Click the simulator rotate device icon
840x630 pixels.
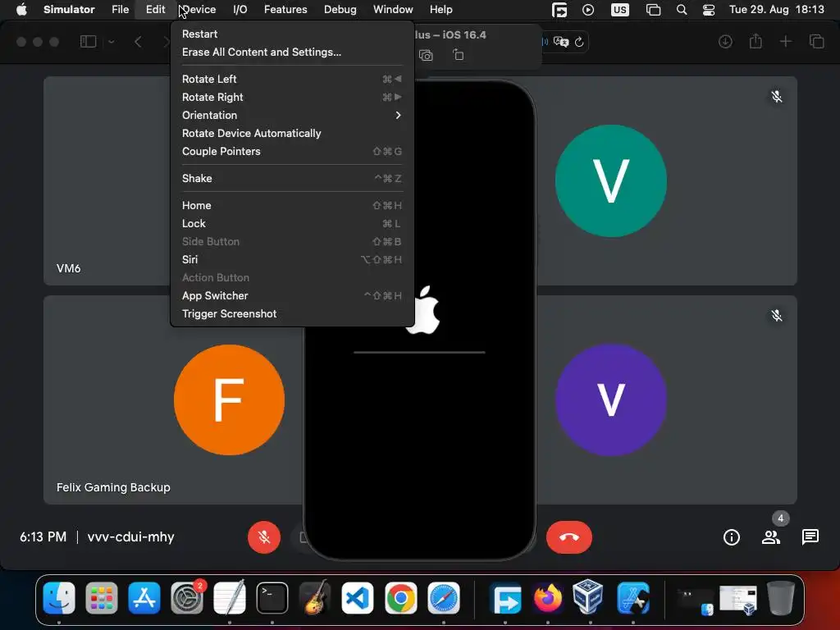[458, 55]
